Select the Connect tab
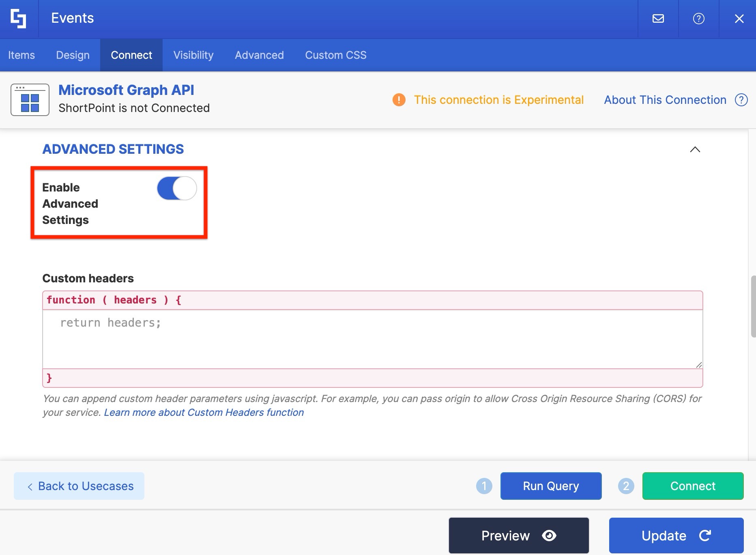This screenshot has width=756, height=555. pos(131,55)
